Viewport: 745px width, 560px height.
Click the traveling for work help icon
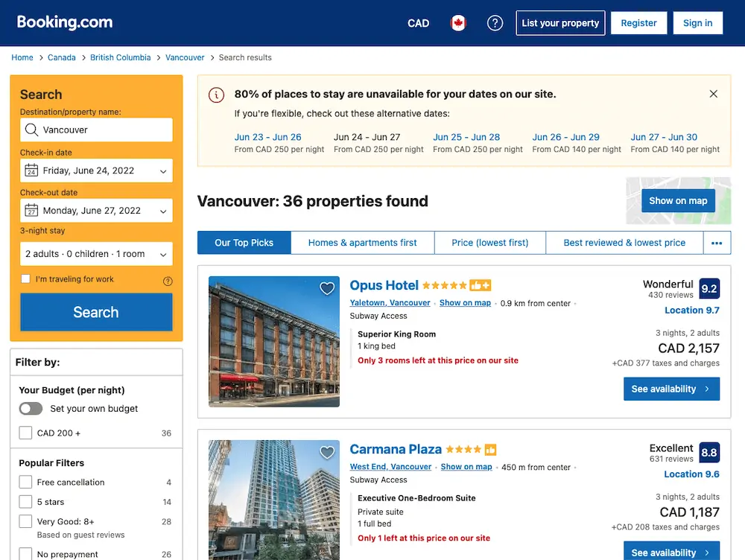(x=168, y=281)
